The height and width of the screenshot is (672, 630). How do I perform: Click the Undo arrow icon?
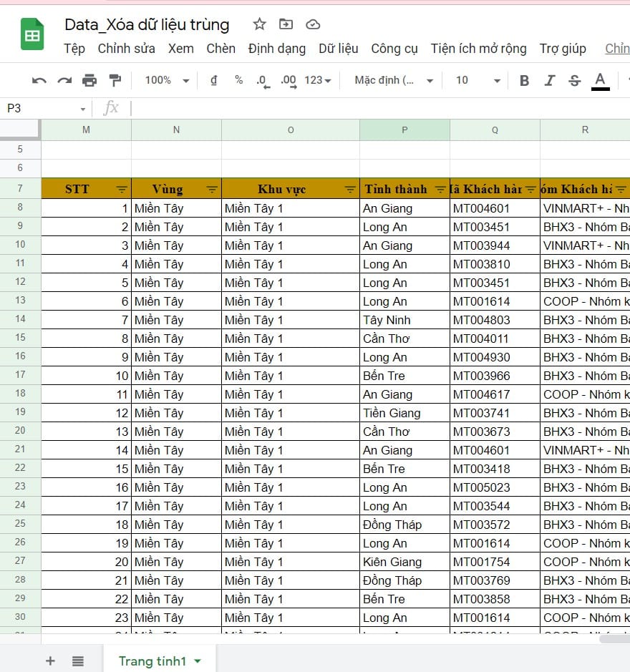pos(39,80)
